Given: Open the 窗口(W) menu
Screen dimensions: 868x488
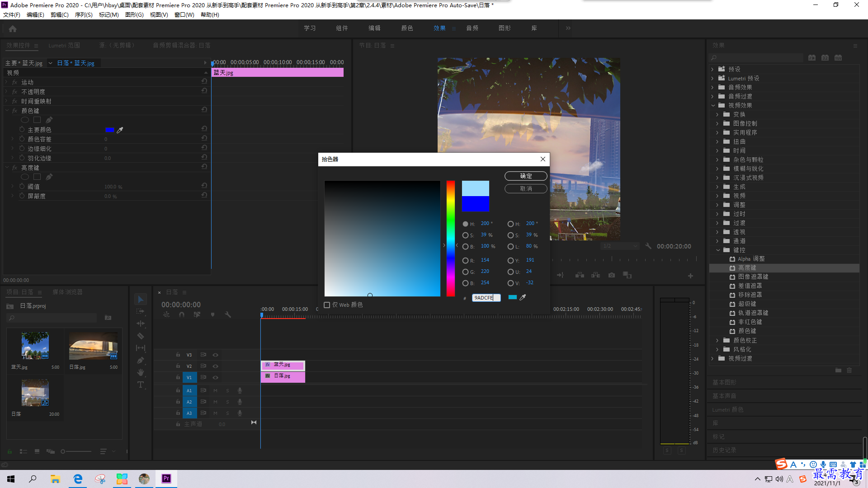Looking at the screenshot, I should click(x=184, y=15).
